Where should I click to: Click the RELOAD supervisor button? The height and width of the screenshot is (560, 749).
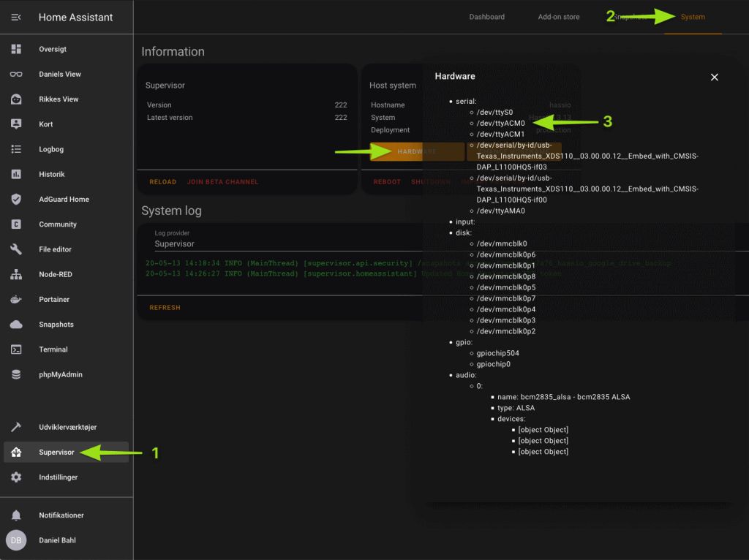[x=163, y=182]
